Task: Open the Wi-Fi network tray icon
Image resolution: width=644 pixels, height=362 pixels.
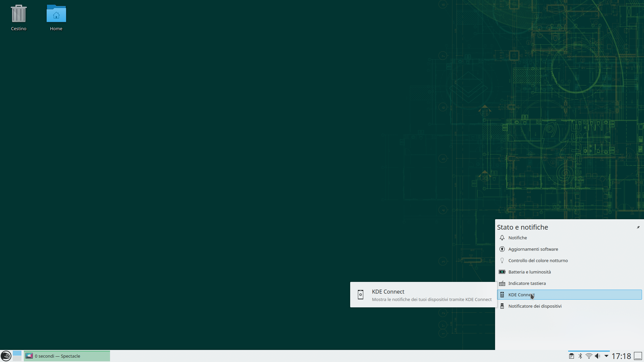Action: point(589,356)
